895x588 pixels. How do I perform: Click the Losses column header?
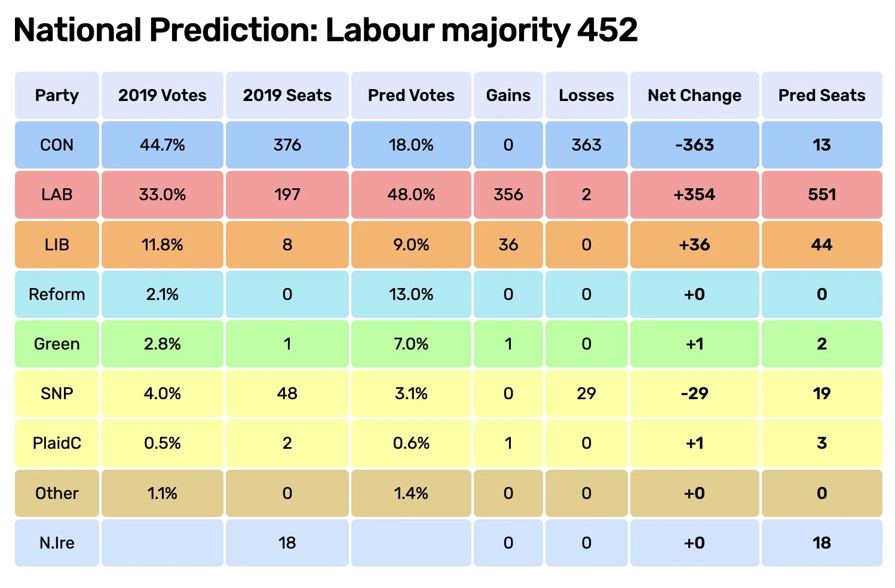[x=587, y=95]
